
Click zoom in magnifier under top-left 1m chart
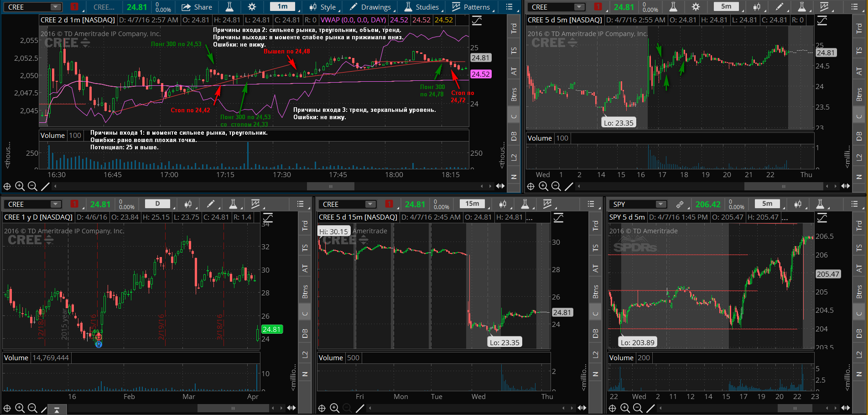(20, 186)
